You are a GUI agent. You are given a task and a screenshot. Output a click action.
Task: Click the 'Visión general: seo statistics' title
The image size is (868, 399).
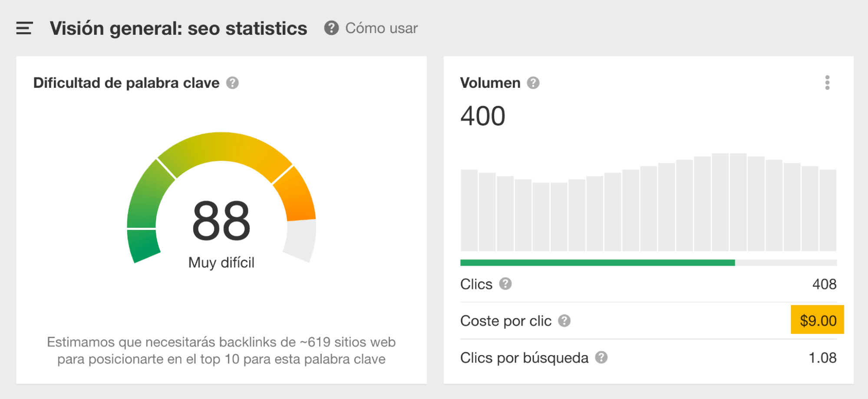[179, 28]
